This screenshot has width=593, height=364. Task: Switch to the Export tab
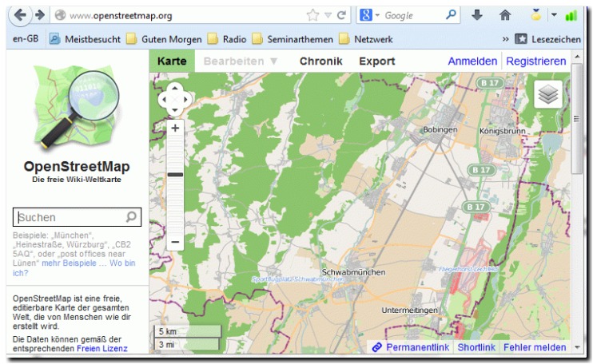tap(376, 61)
